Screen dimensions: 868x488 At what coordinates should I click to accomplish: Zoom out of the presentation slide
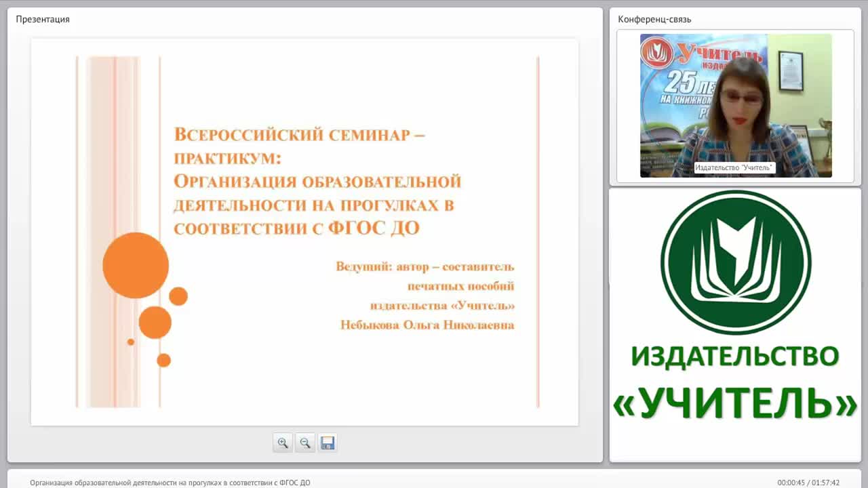coord(305,443)
